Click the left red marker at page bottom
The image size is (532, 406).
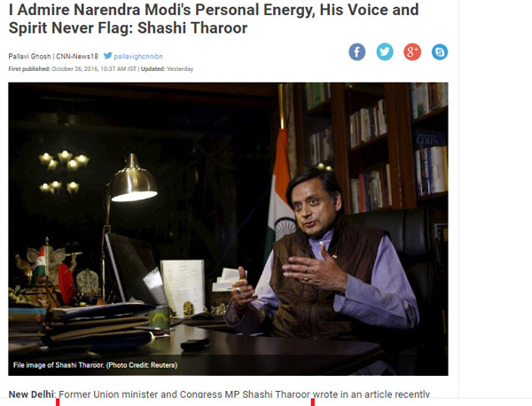(x=58, y=402)
